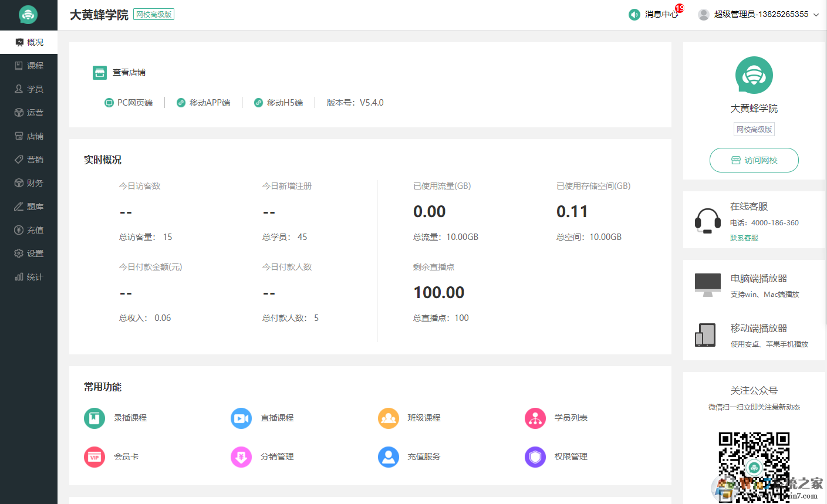Open the 设置 settings sidebar icon

(x=28, y=253)
